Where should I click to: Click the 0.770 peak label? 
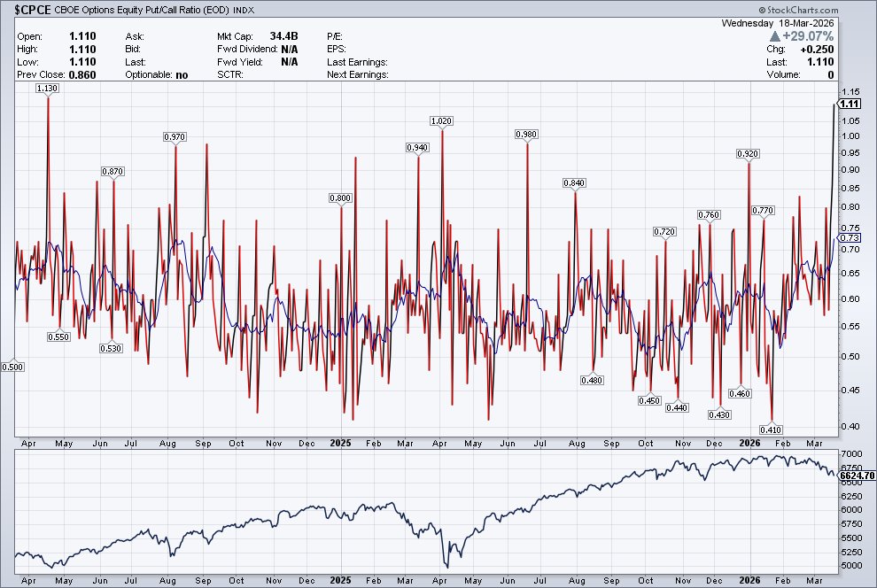pos(763,211)
